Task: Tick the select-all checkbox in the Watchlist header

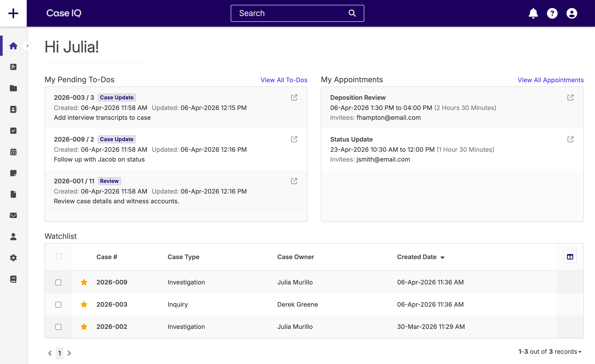Action: click(x=59, y=256)
